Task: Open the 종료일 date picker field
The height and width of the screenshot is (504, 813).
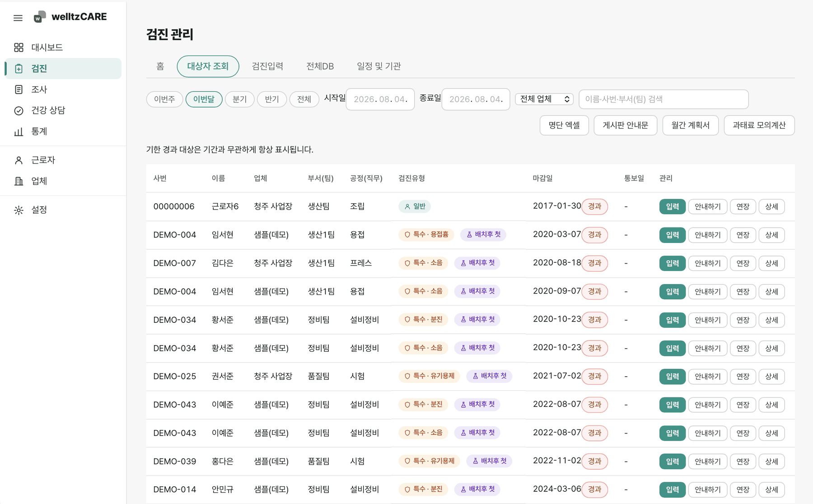Action: (x=476, y=99)
